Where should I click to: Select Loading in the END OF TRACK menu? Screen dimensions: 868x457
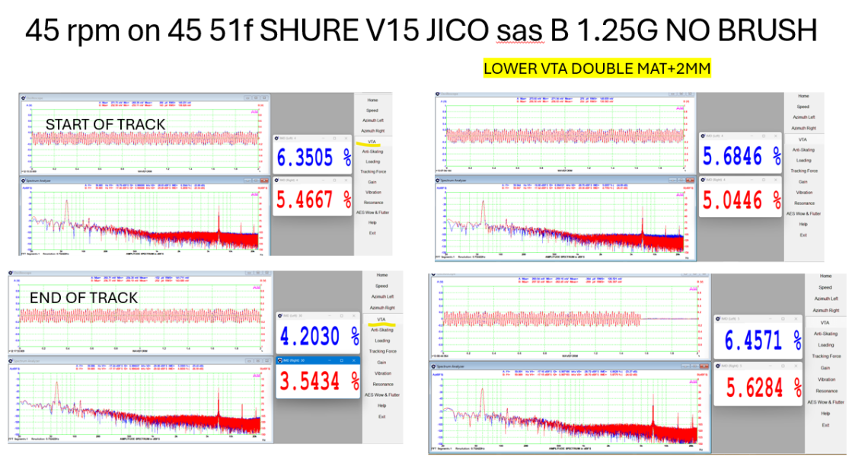pos(382,340)
